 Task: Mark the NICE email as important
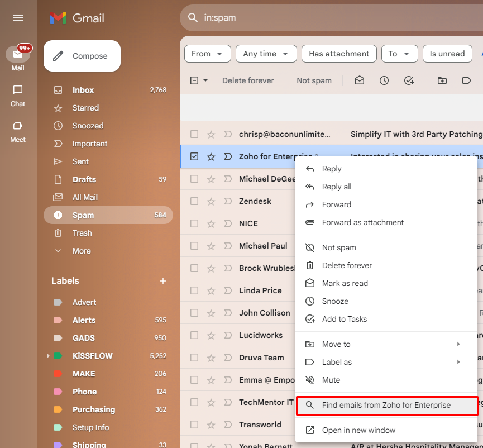coord(228,223)
